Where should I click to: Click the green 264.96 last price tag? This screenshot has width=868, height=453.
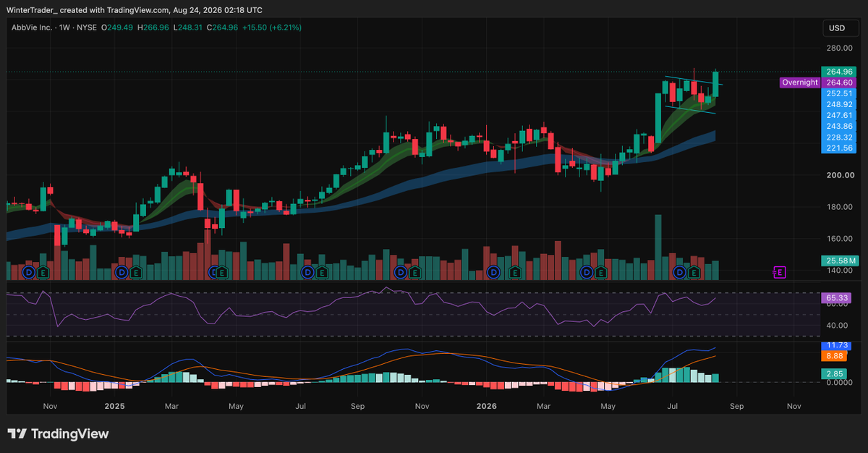point(839,72)
